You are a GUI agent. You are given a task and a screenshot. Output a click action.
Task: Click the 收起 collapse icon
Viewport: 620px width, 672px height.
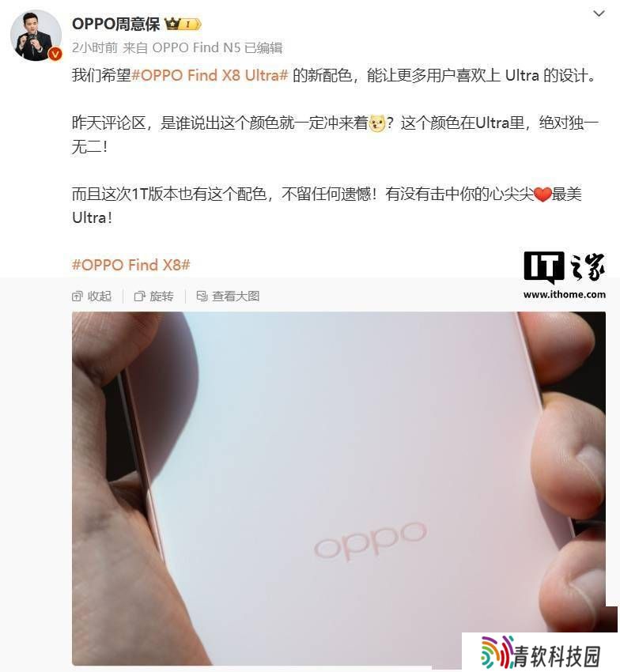[77, 296]
